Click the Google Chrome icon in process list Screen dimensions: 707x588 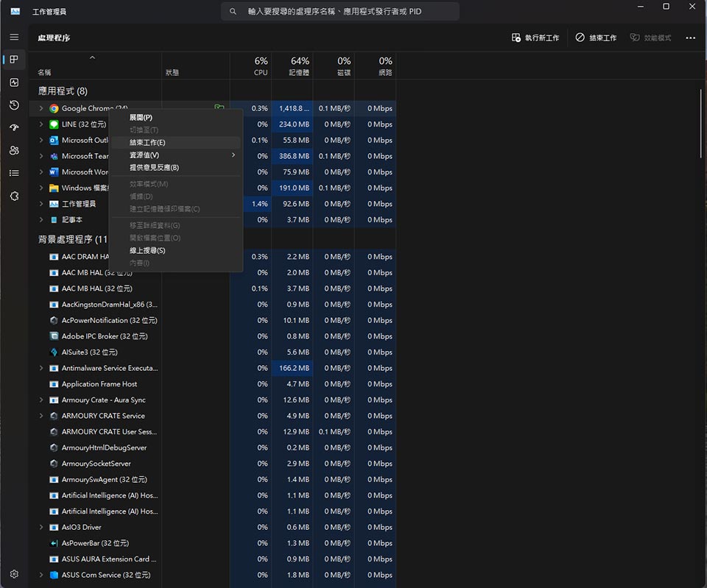54,109
